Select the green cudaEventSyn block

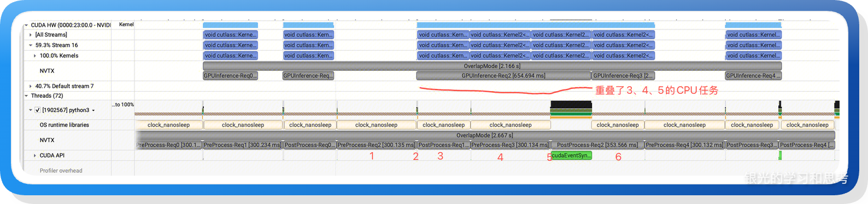point(571,155)
